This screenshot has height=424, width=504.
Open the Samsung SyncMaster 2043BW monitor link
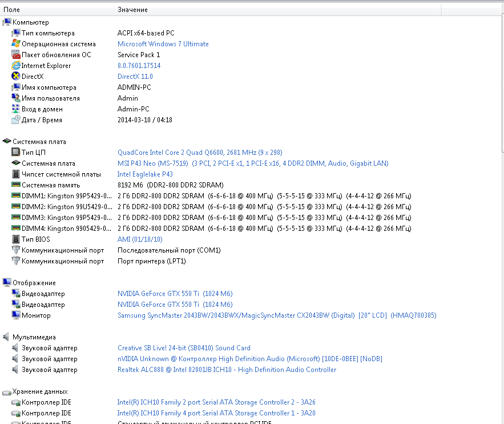277,315
